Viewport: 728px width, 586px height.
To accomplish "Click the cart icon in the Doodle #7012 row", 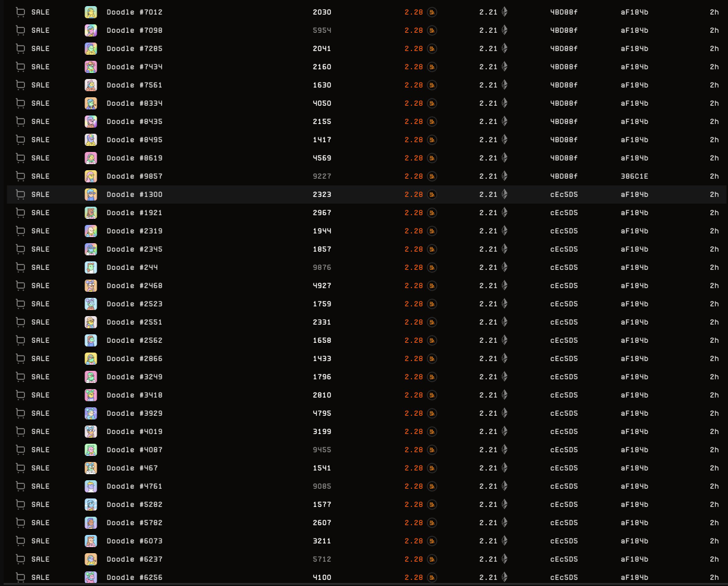I will [x=21, y=12].
